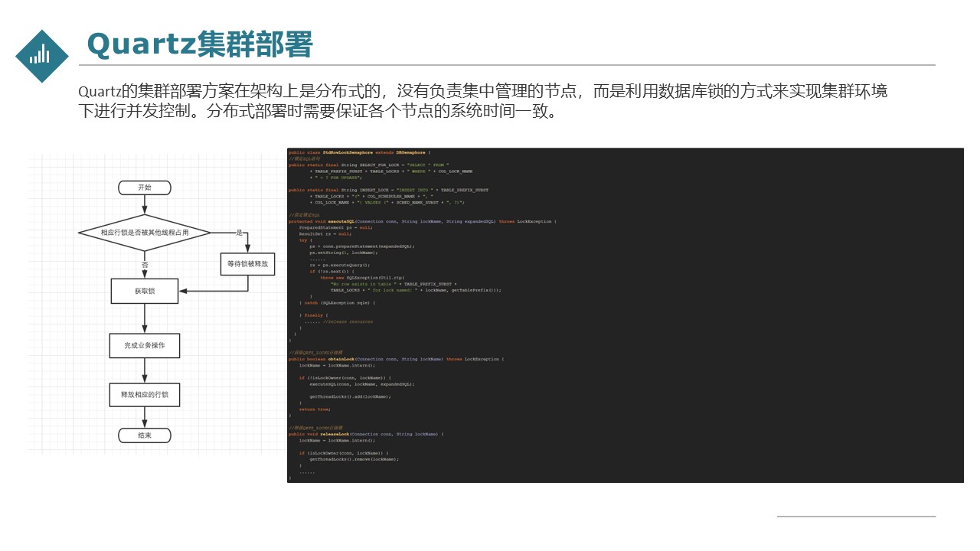Click the "释放相应的行锁" flowchart box
The image size is (980, 551).
coord(145,395)
